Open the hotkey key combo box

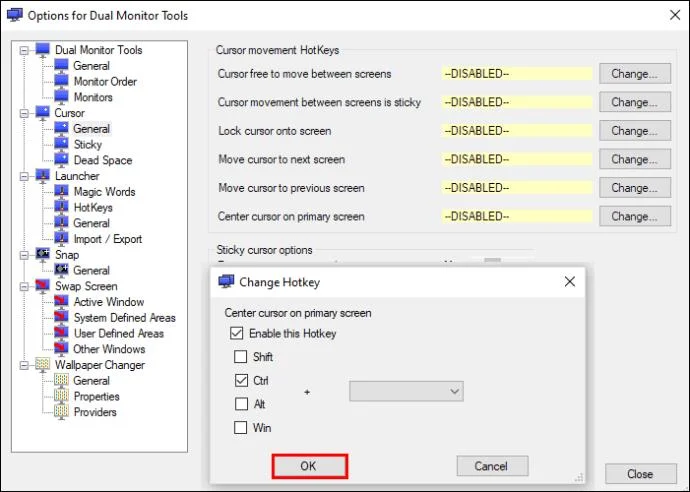[406, 391]
